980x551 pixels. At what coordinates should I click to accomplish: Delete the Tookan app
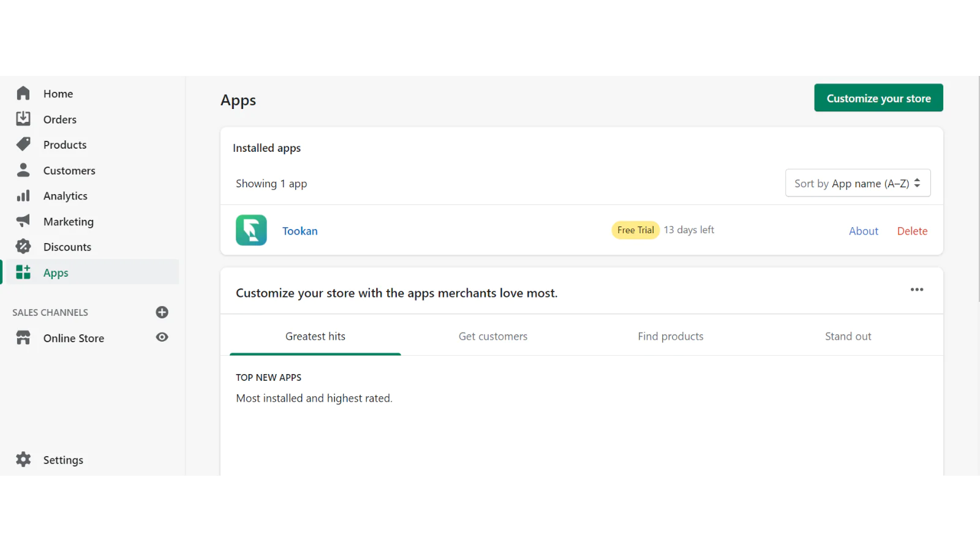point(912,231)
